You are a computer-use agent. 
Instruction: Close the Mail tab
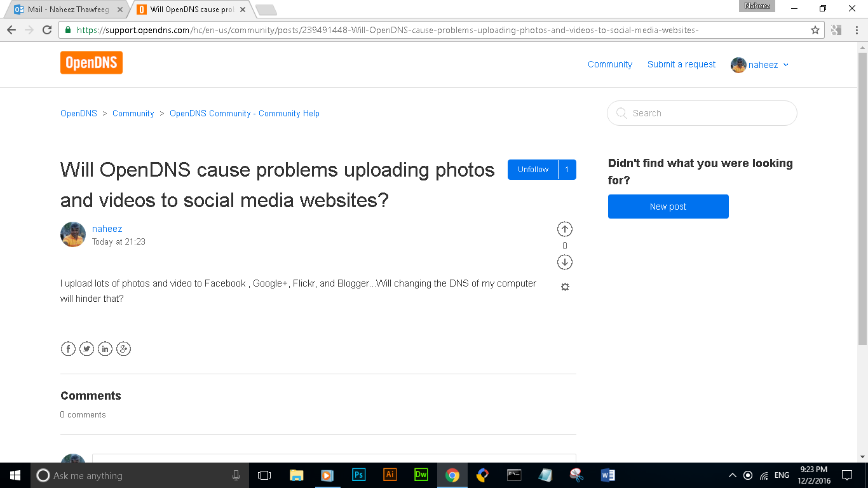click(121, 10)
